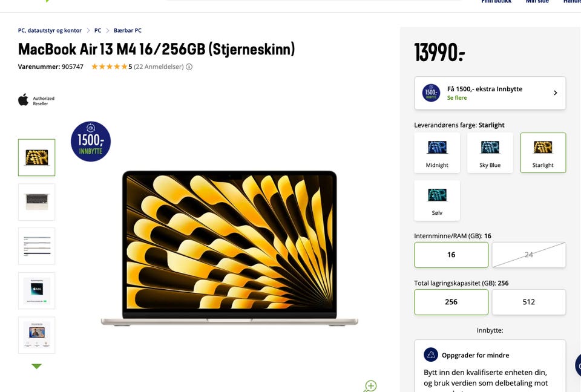
Task: Go to PC breadcrumb
Action: tap(98, 30)
